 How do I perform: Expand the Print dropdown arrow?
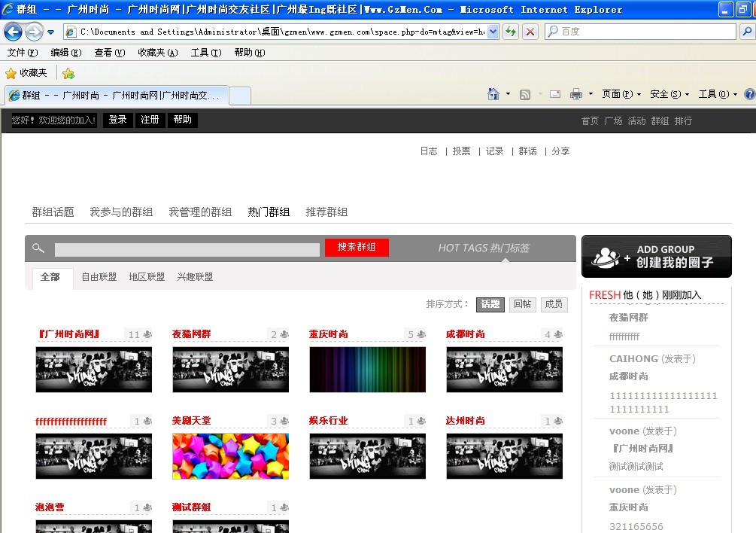[x=591, y=94]
